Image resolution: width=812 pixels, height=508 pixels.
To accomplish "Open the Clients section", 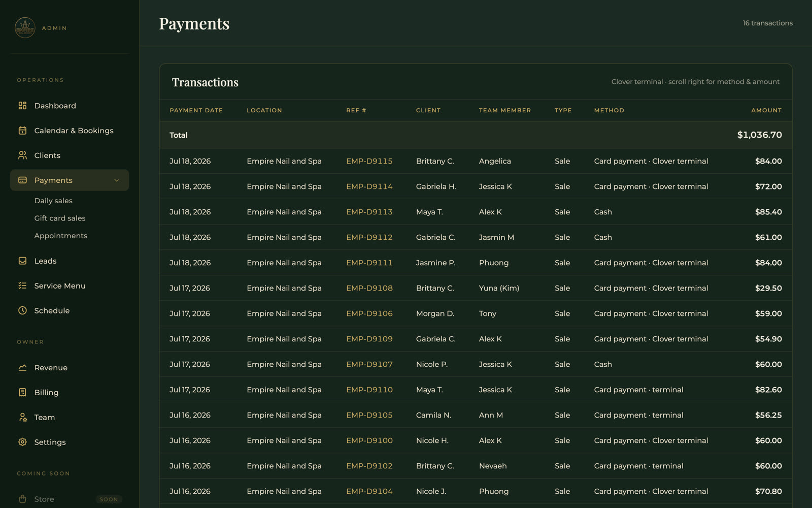I will pos(70,155).
